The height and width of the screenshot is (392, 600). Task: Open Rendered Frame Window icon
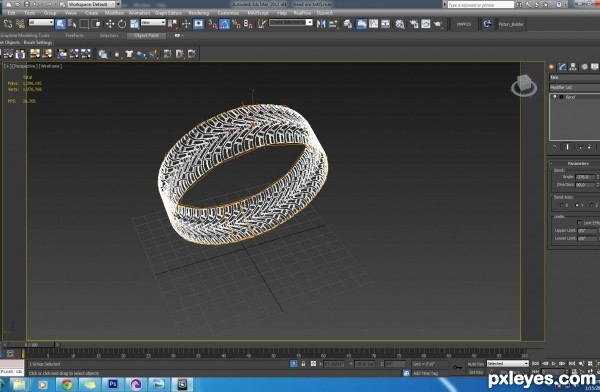pos(426,24)
